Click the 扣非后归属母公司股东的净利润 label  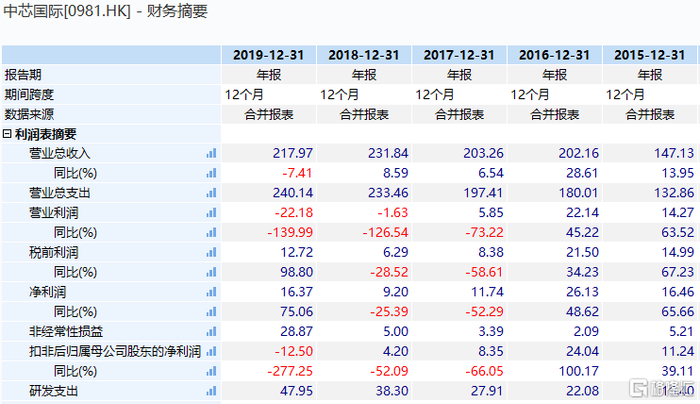click(115, 351)
